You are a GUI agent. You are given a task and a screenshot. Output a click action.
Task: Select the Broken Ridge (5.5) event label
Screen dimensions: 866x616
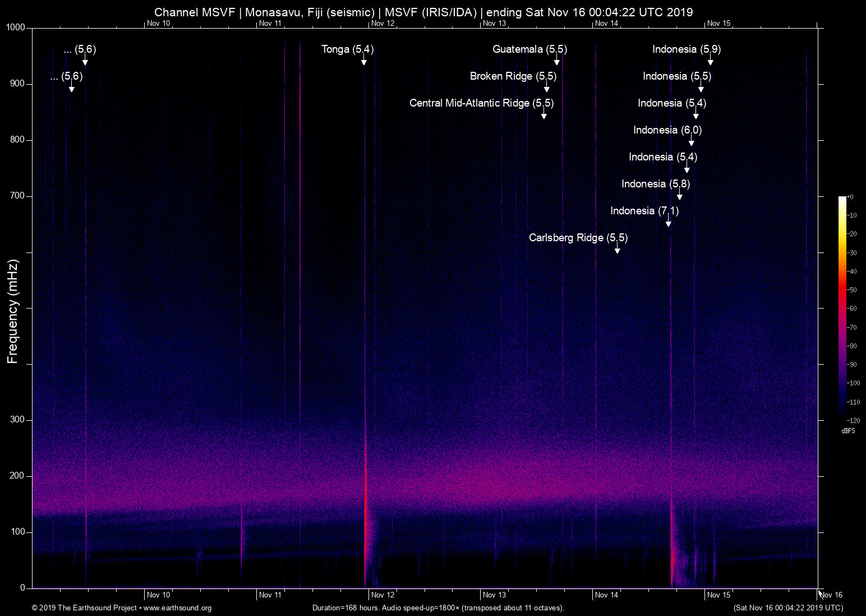click(x=513, y=76)
